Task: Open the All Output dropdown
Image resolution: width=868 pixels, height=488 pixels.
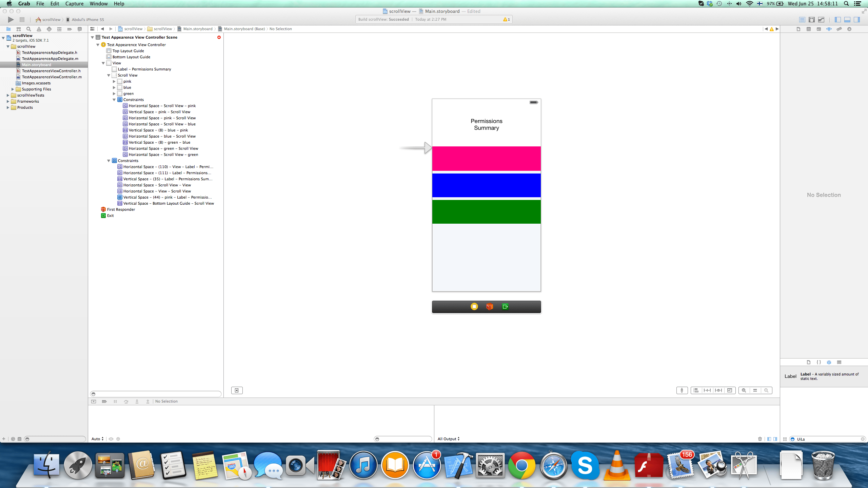Action: point(448,439)
